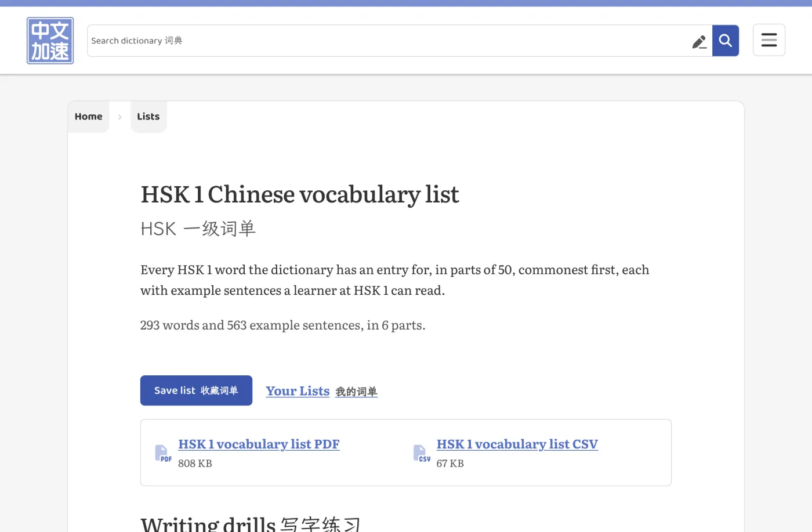Click the Save list button
Image resolution: width=812 pixels, height=532 pixels.
[x=196, y=390]
